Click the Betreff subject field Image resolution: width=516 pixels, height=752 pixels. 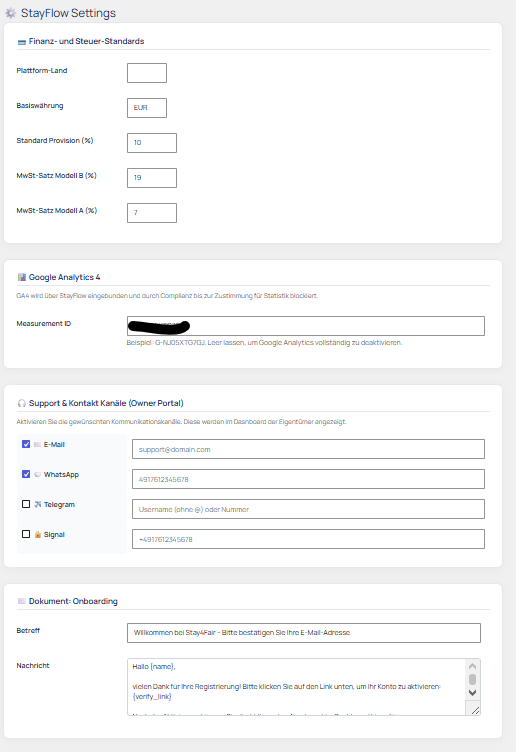tap(304, 633)
